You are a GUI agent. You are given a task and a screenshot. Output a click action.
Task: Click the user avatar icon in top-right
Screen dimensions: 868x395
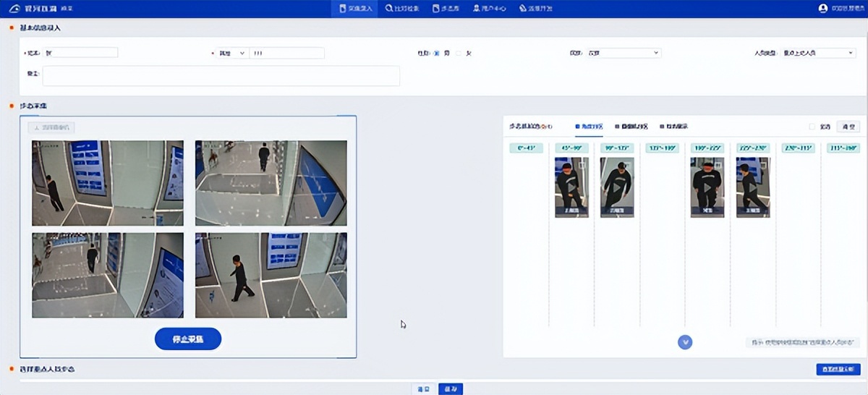click(x=822, y=8)
